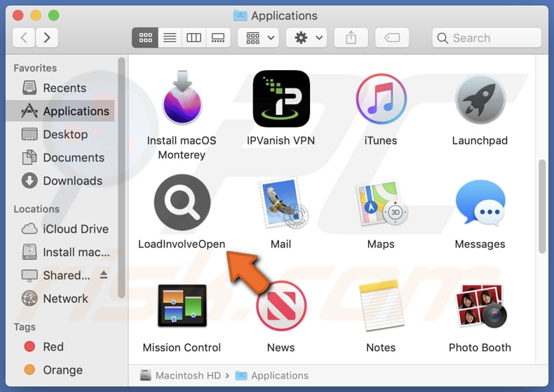Go back with the left chevron

point(24,37)
